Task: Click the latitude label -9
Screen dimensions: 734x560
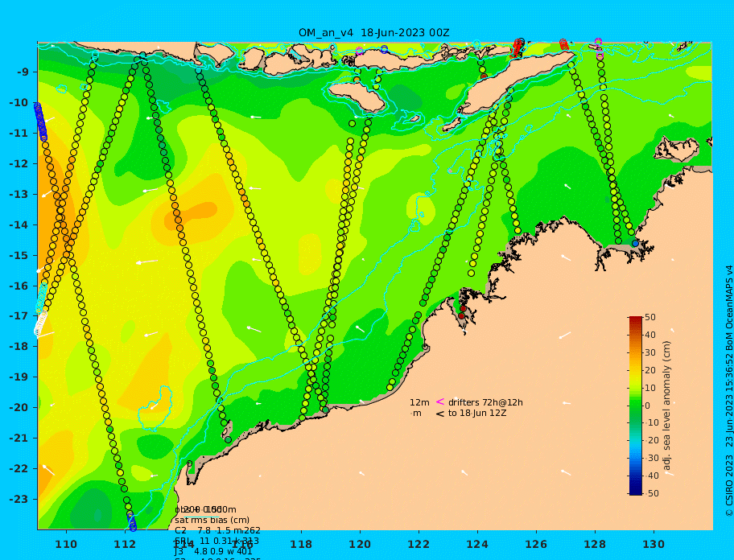Action: click(x=23, y=72)
